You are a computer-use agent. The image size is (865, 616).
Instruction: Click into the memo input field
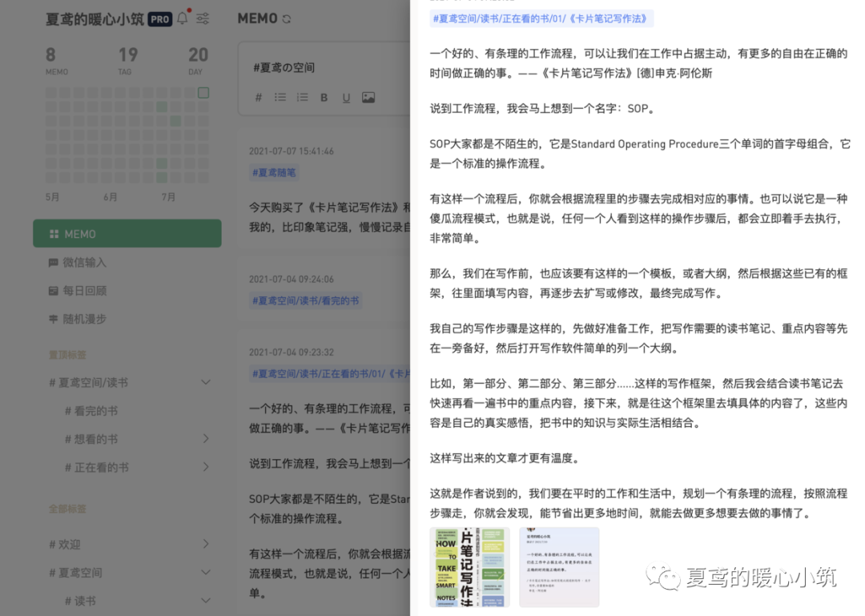[x=320, y=68]
